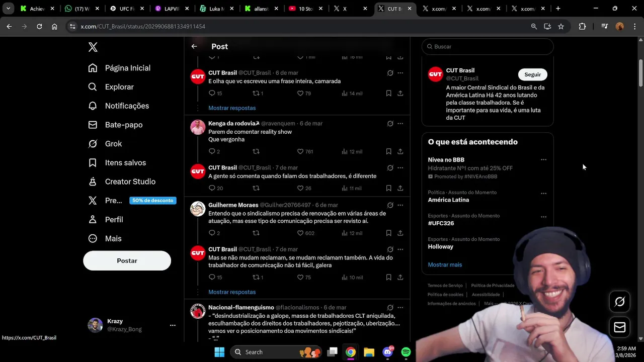Open Creator Studio
The width and height of the screenshot is (644, 362).
(x=121, y=182)
